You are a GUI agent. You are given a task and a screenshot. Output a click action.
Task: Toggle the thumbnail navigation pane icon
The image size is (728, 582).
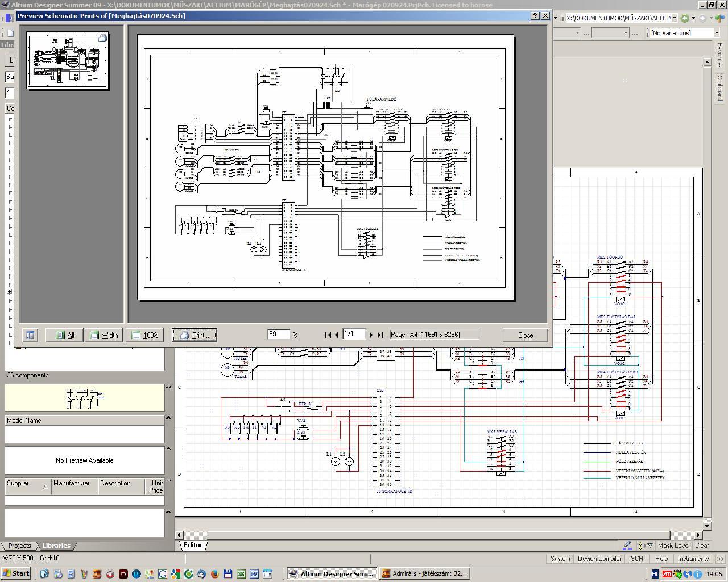click(30, 335)
